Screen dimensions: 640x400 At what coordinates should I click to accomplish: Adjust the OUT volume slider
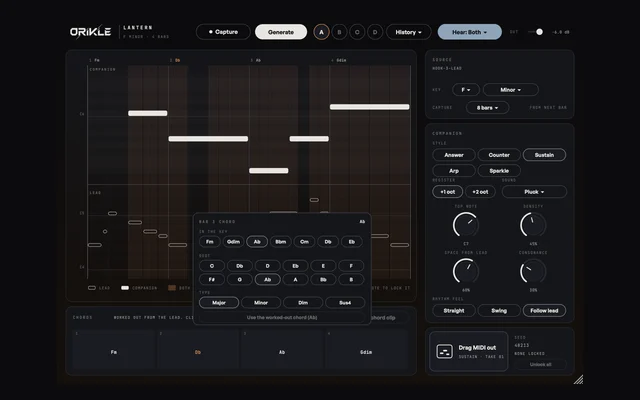point(536,32)
